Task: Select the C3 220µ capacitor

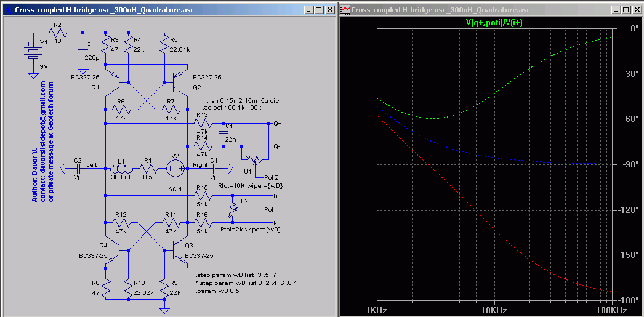Action: pyautogui.click(x=83, y=52)
